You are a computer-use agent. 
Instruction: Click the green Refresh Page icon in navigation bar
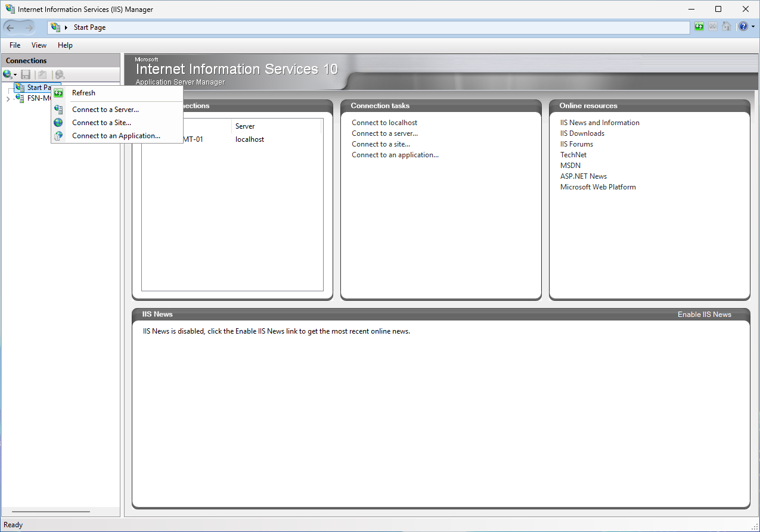[x=699, y=27]
